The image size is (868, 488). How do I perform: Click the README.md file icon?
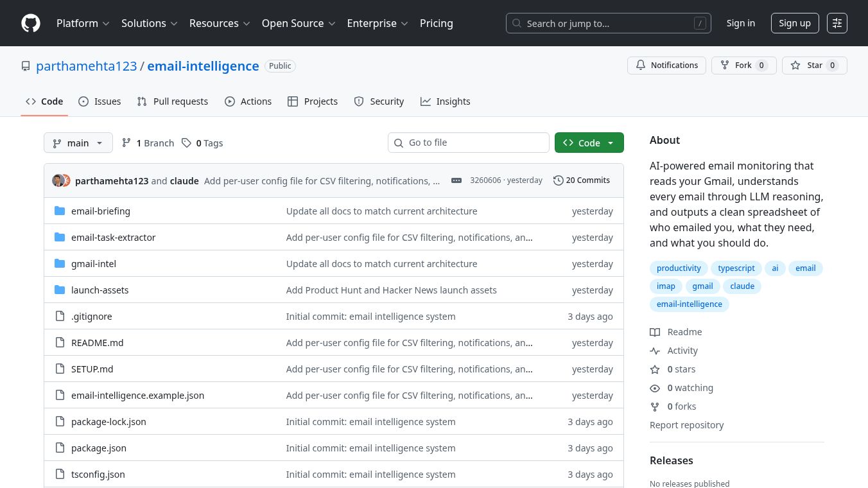(60, 342)
